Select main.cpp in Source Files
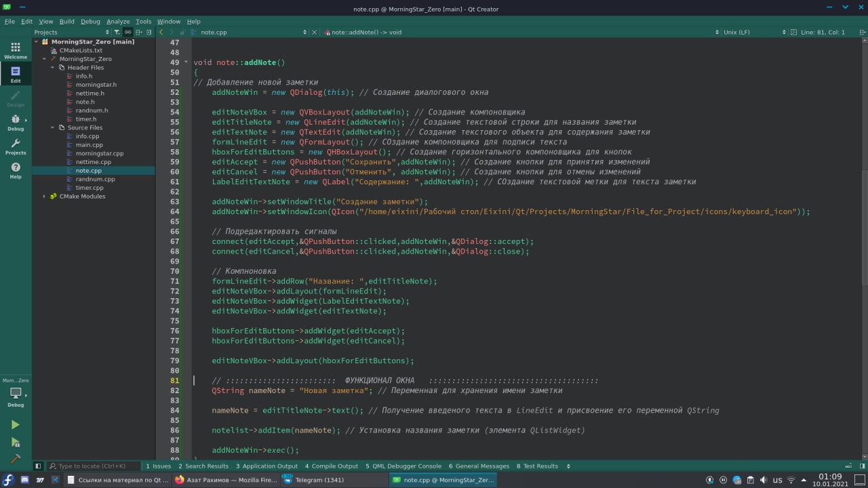 (x=89, y=145)
